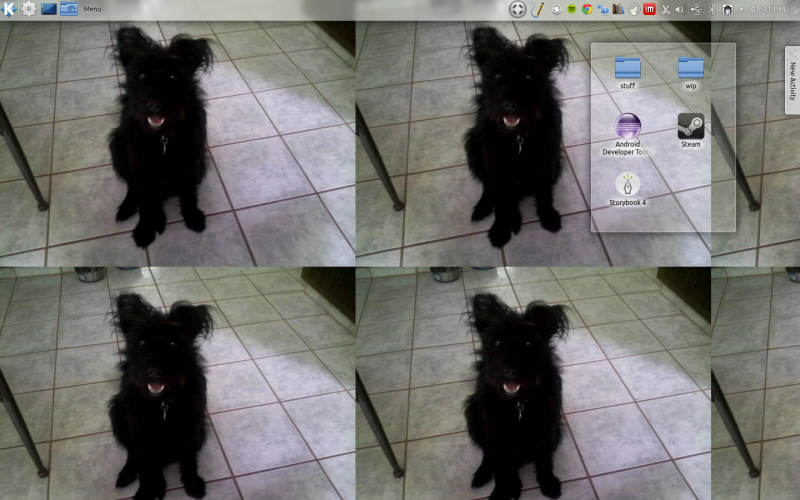This screenshot has width=800, height=500.
Task: Click the white round tray icon beside pencil
Action: coord(557,9)
